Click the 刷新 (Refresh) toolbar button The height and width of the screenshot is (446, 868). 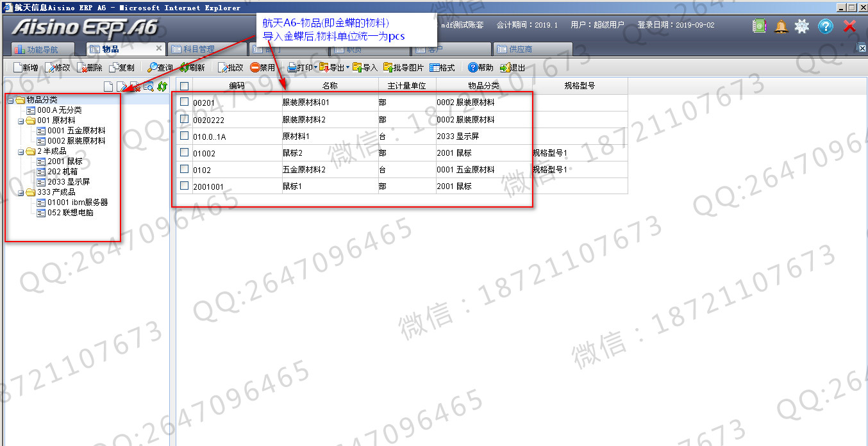192,67
